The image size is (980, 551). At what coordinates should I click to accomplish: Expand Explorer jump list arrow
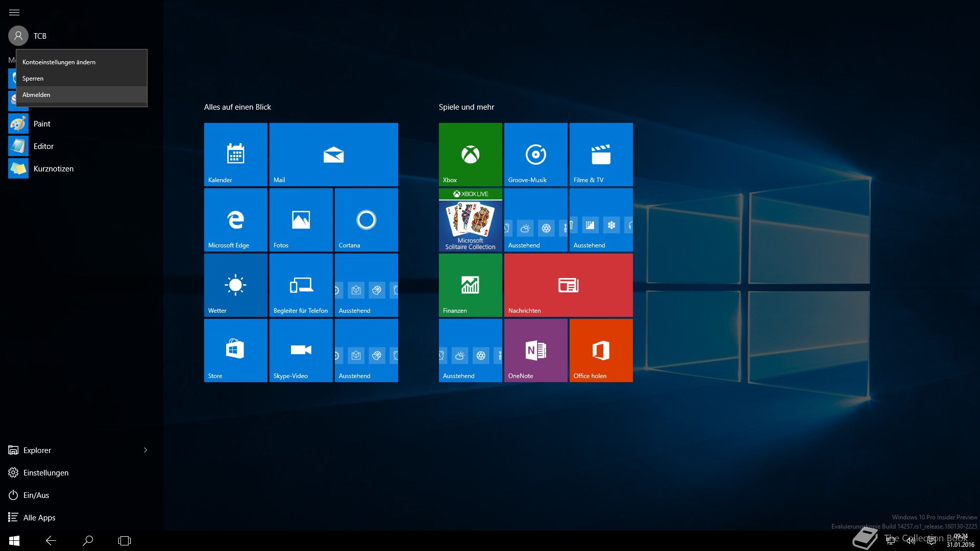point(145,450)
